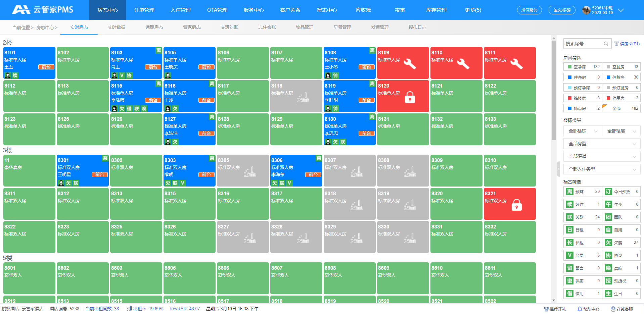Click the lock icon on room 8120
The image size is (644, 314).
(410, 97)
